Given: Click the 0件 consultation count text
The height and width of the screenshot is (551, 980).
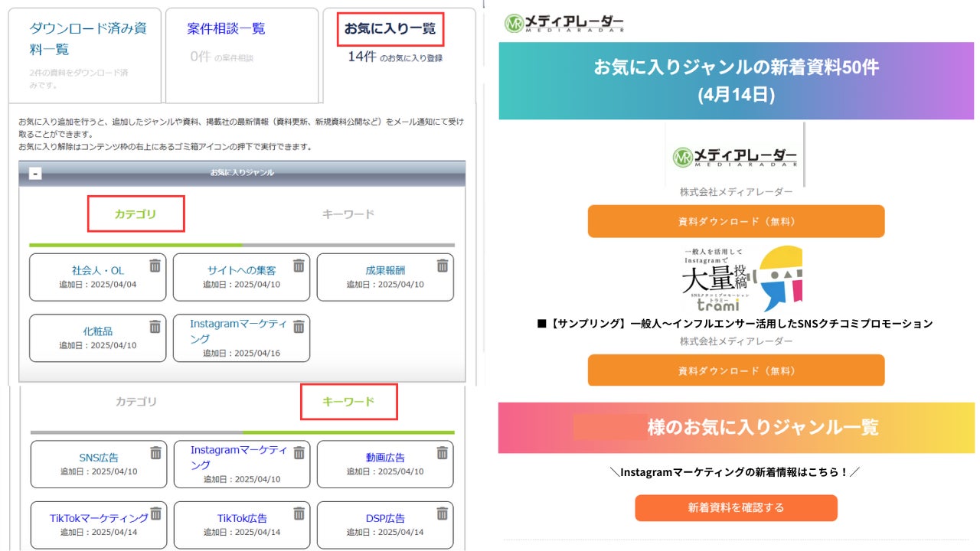Looking at the screenshot, I should [x=200, y=57].
